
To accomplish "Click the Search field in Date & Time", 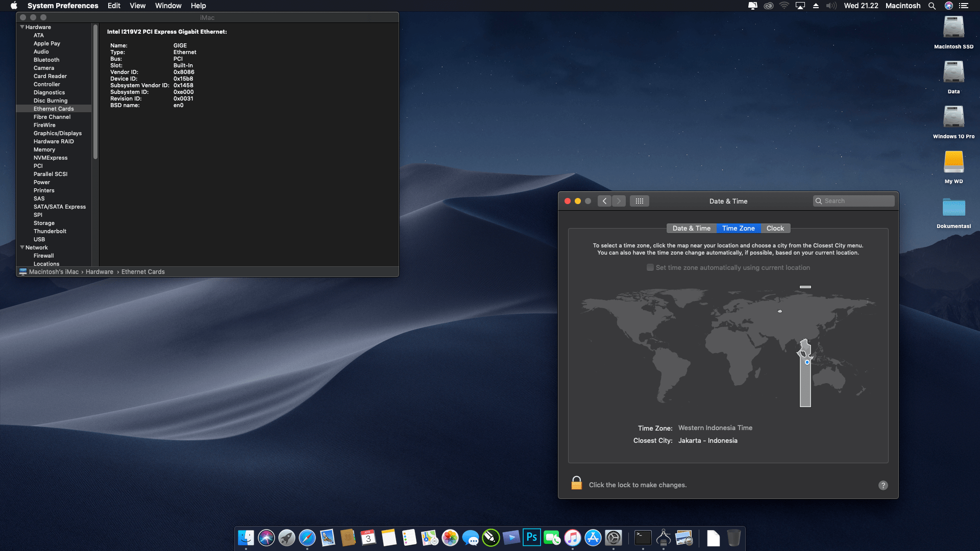I will click(x=854, y=201).
